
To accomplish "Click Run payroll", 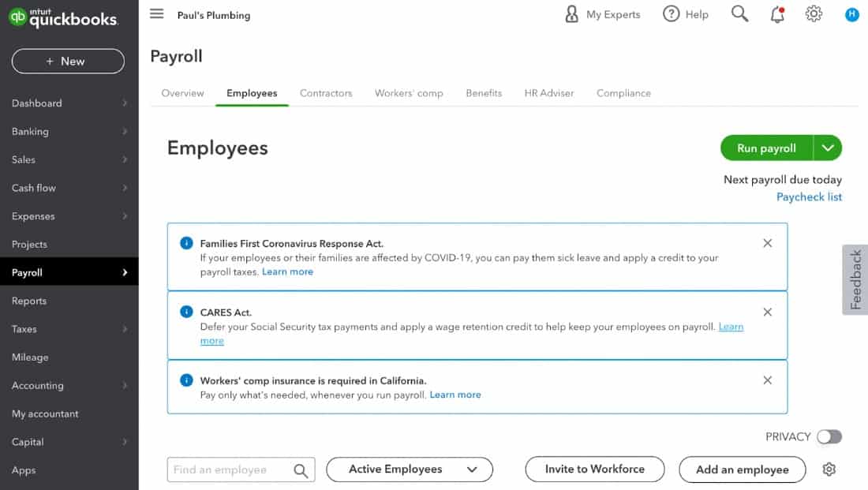I will tap(767, 148).
